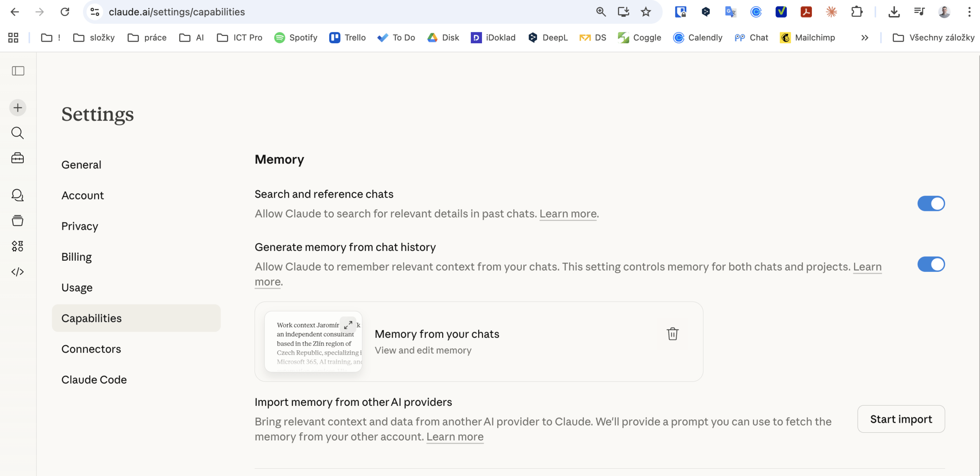Show more bookmarks with the chevron
Image resolution: width=980 pixels, height=476 pixels.
coord(864,38)
